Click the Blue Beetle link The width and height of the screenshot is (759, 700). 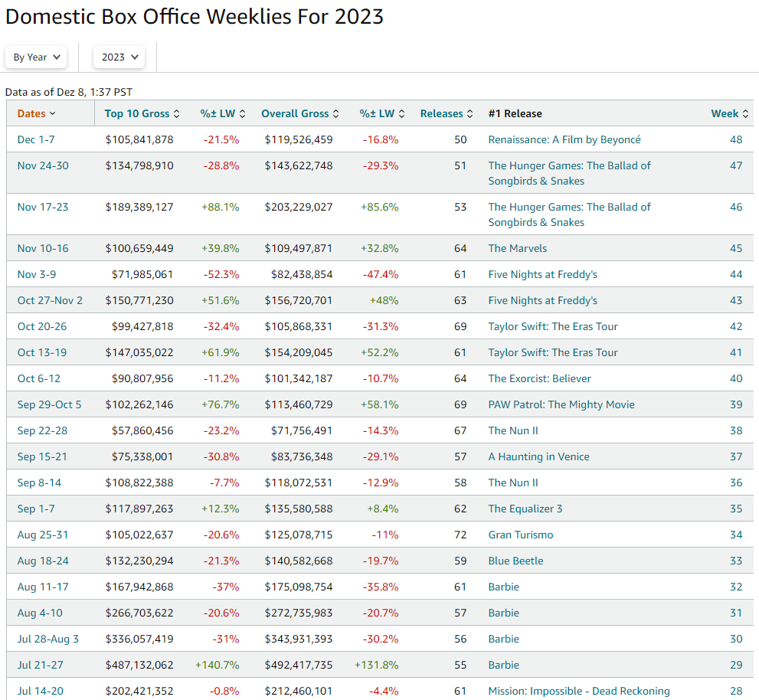tap(515, 561)
